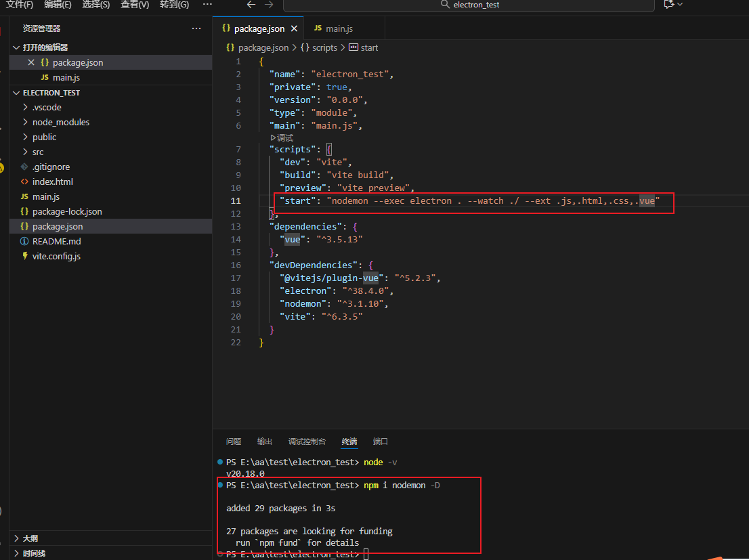Open the 资源管理器 more actions ellipsis
The height and width of the screenshot is (560, 749).
click(196, 28)
